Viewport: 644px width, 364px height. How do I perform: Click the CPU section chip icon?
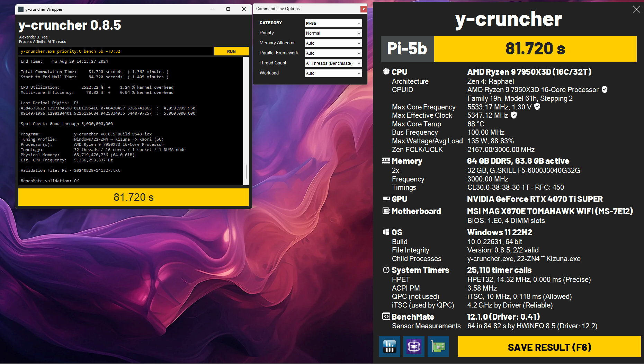386,71
